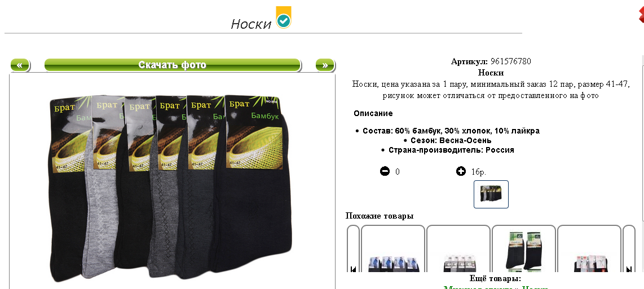The width and height of the screenshot is (644, 289).
Task: Click the Носки page title heading
Action: (x=251, y=24)
